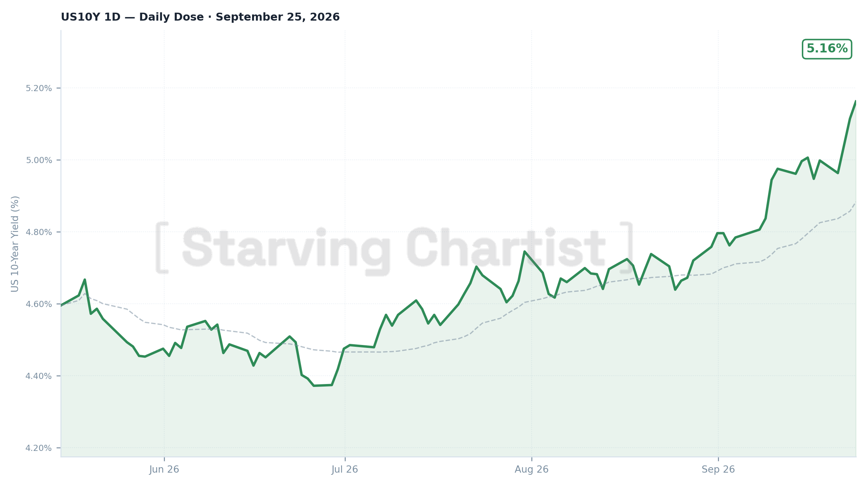The height and width of the screenshot is (486, 868).
Task: Click the 4.80% y-axis tick label
Action: tap(39, 232)
